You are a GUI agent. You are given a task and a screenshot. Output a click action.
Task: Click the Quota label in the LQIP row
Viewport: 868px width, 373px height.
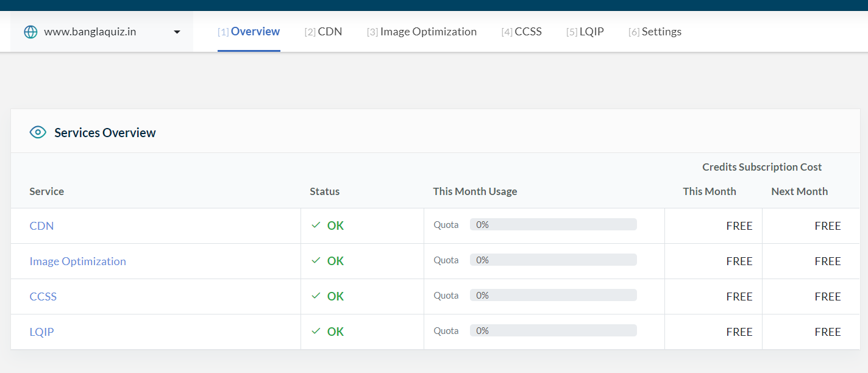(446, 331)
